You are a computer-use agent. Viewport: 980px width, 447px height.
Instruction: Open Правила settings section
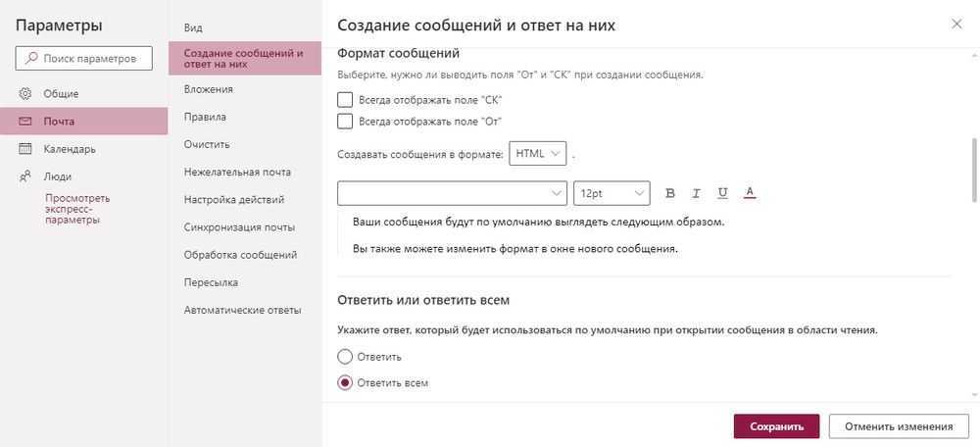click(205, 117)
